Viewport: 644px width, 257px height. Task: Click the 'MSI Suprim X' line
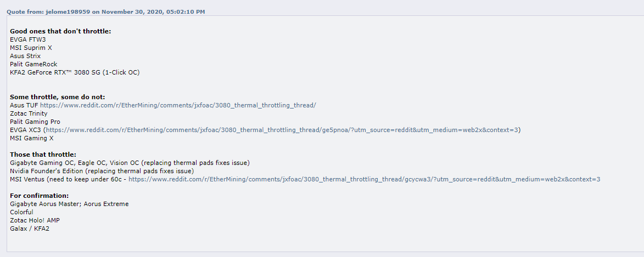[31, 48]
